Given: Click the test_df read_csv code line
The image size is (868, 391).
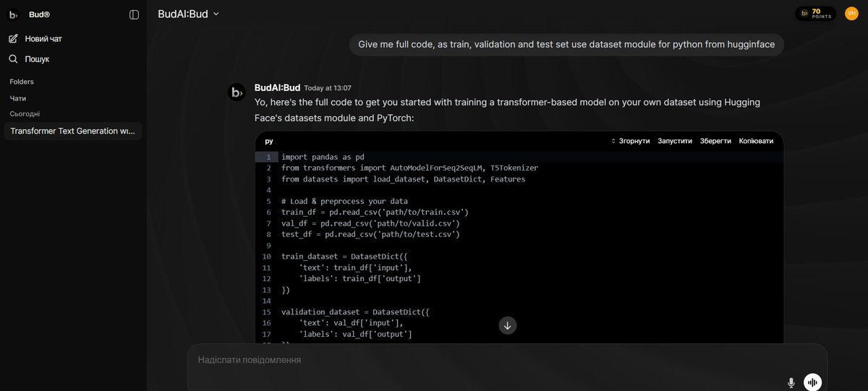Looking at the screenshot, I should point(370,234).
